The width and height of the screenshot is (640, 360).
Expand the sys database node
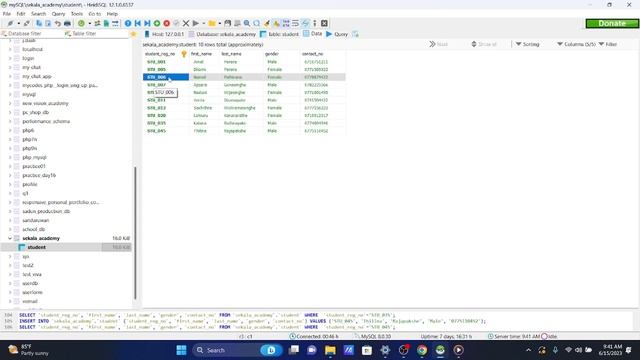10,256
